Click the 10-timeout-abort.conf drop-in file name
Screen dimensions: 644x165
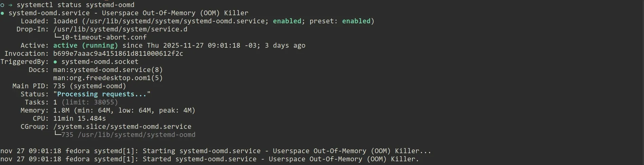pyautogui.click(x=104, y=37)
